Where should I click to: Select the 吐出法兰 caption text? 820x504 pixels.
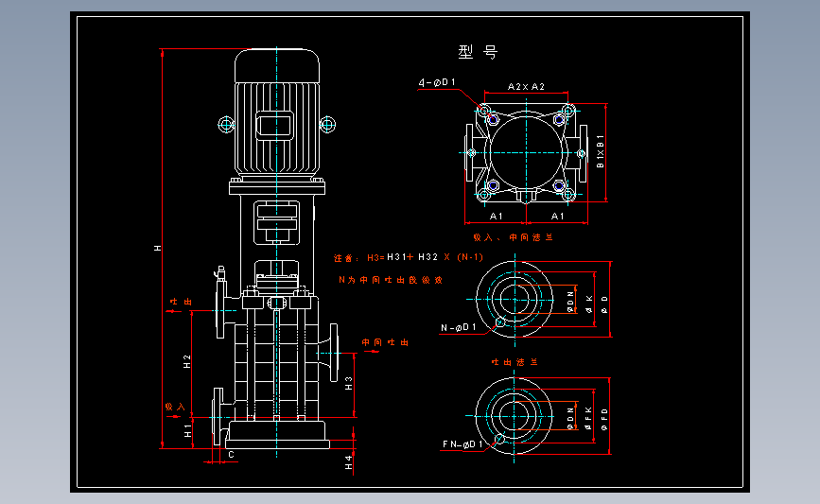515,362
